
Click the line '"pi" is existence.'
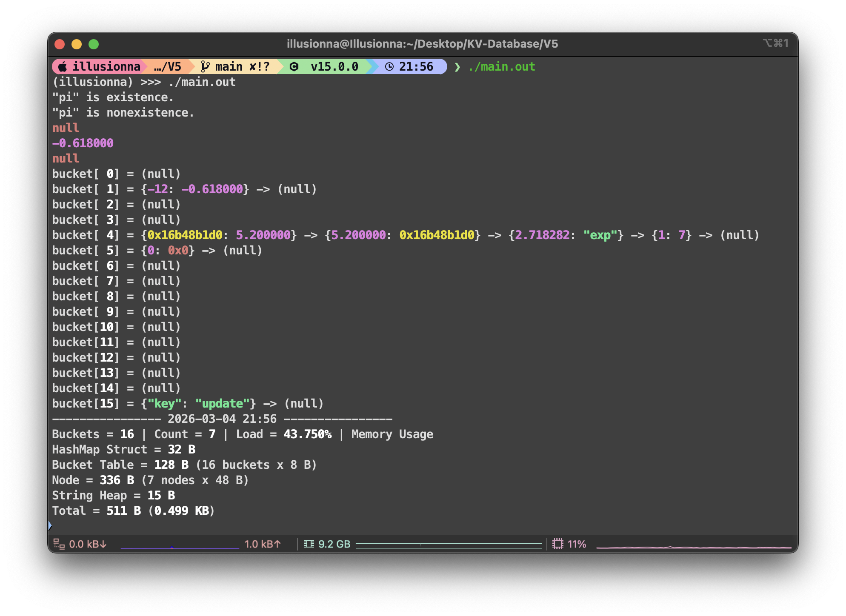tap(113, 97)
